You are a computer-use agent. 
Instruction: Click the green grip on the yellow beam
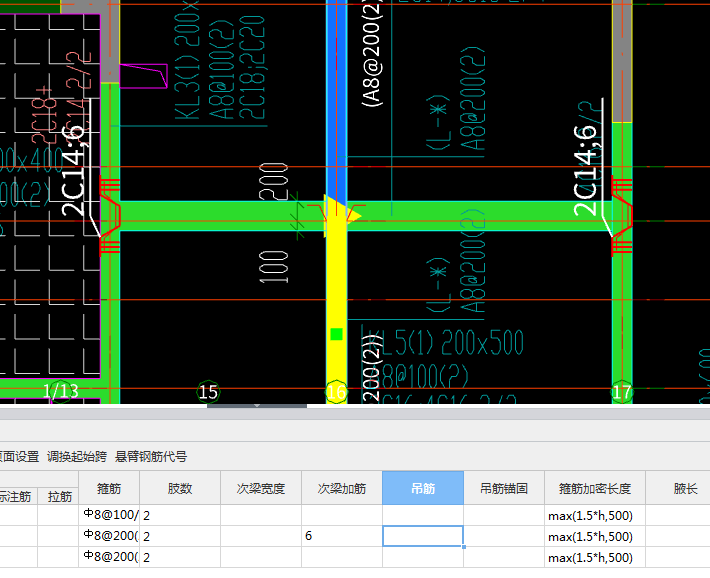click(336, 334)
